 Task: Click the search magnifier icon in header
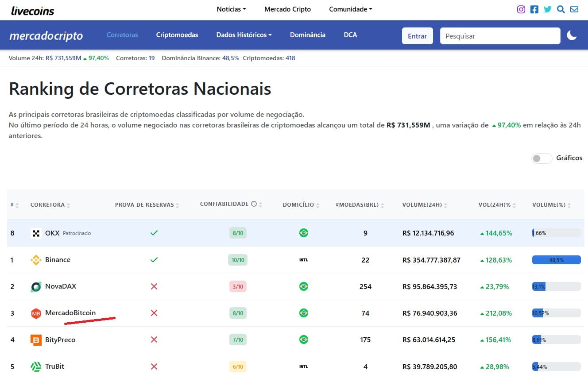(x=561, y=9)
